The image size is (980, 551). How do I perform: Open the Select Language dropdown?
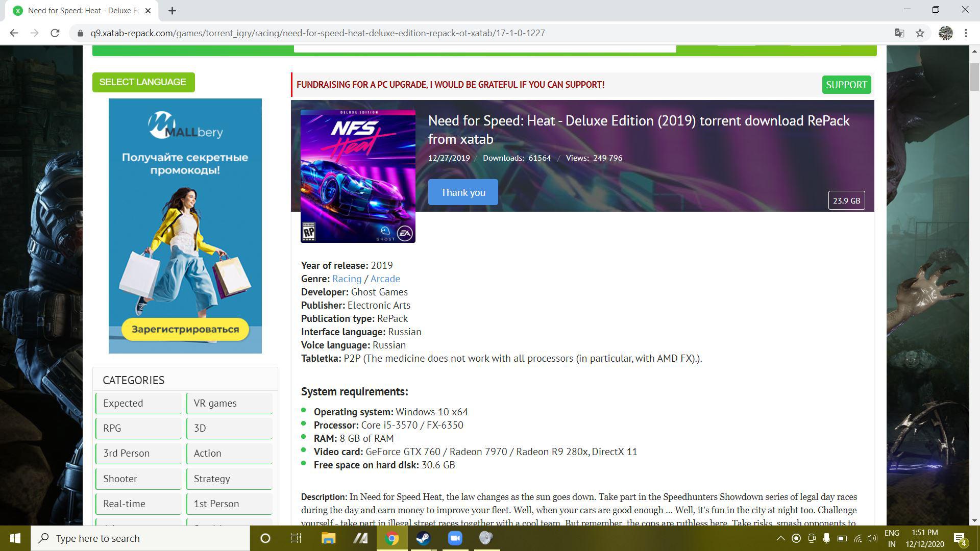143,82
